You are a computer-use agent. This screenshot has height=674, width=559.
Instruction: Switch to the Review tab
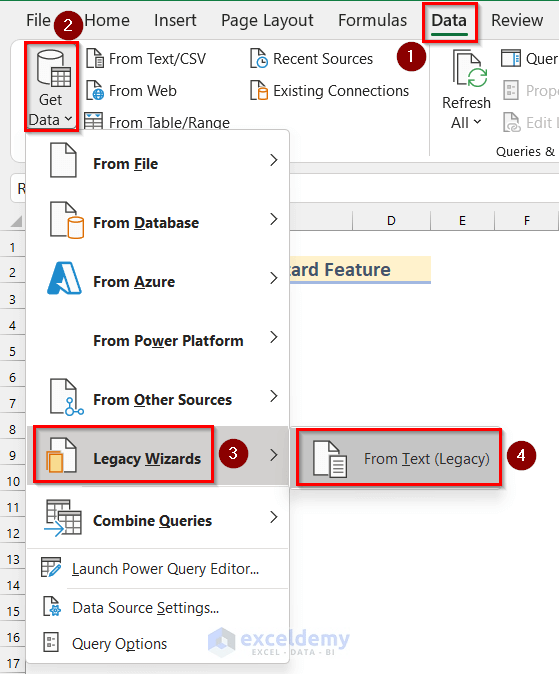[517, 20]
